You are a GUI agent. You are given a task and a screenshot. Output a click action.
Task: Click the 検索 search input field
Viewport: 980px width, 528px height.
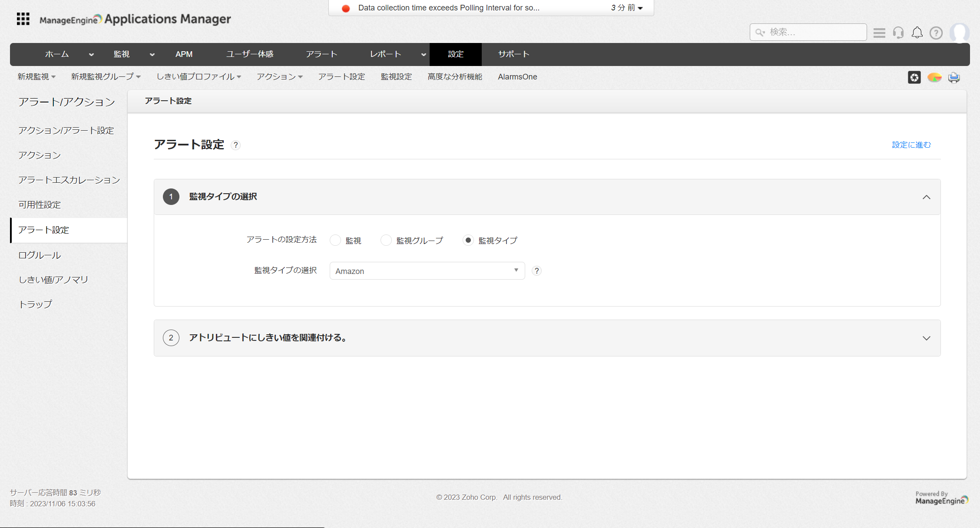pos(814,32)
